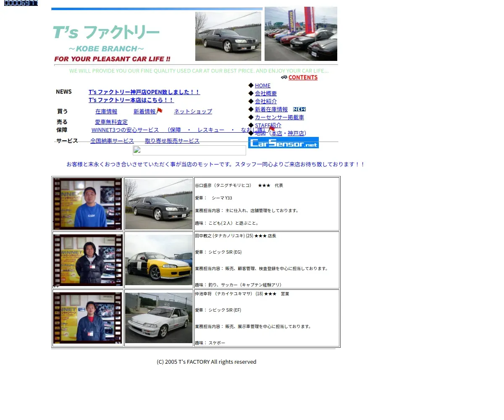The image size is (504, 420).
Task: Open the 全国納車サービス link
Action: (x=112, y=141)
